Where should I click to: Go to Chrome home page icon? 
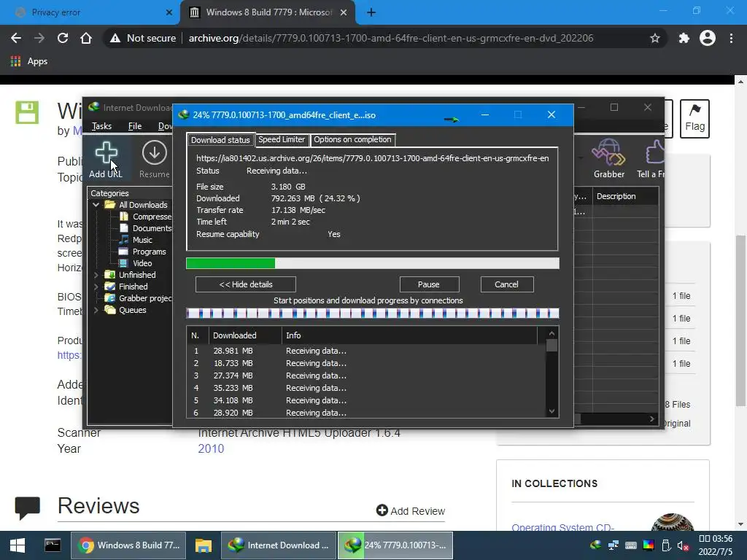point(86,38)
